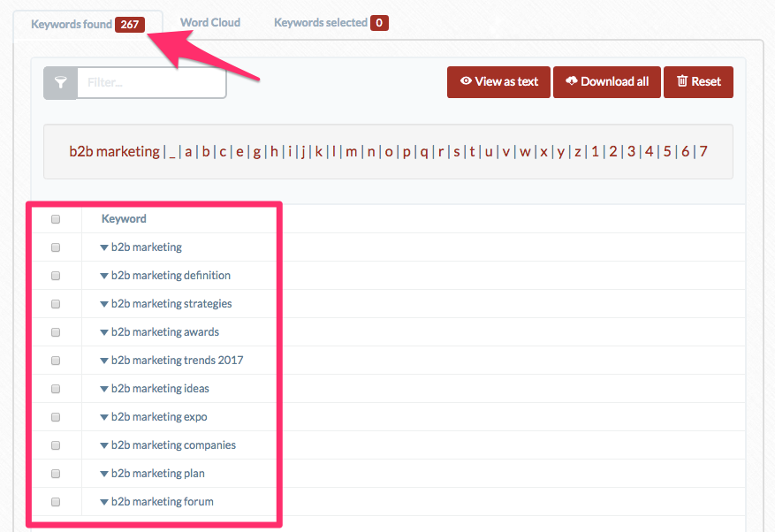Tick the select-all checkbox beside Keyword header
775x532 pixels.
(x=56, y=219)
